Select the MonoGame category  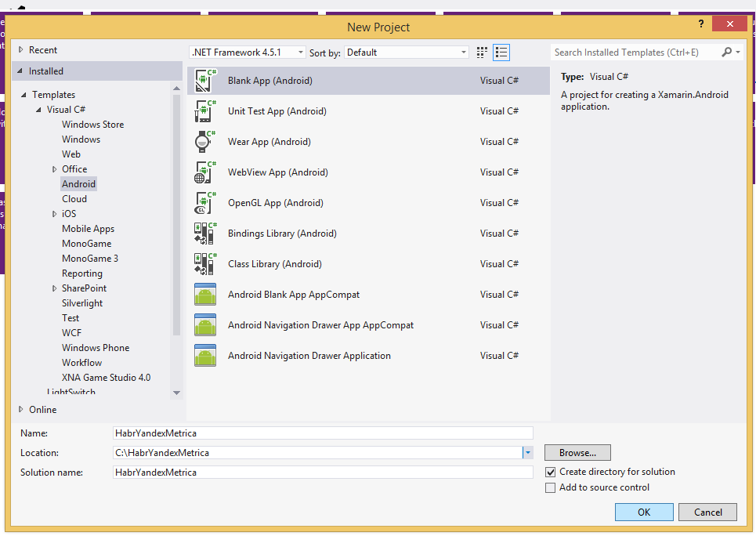86,244
